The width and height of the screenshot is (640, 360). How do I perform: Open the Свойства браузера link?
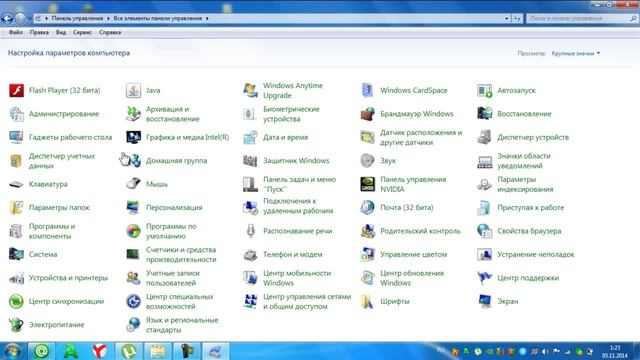[529, 231]
